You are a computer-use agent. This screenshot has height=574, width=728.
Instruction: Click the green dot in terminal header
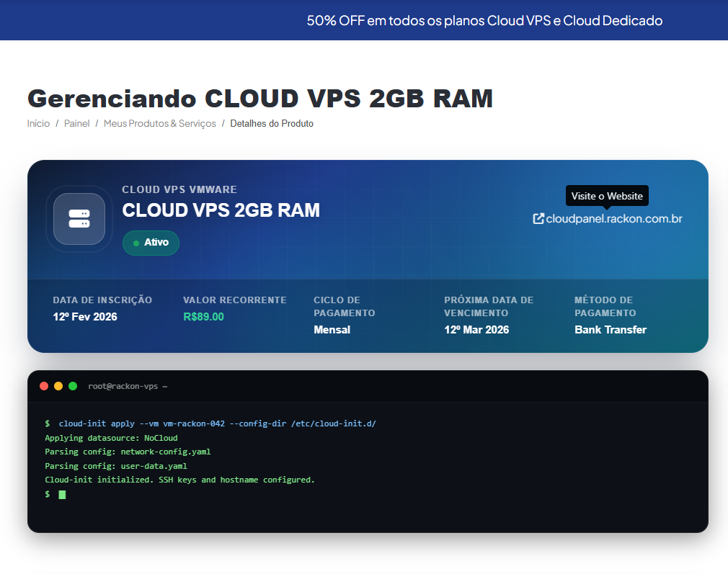(x=73, y=387)
